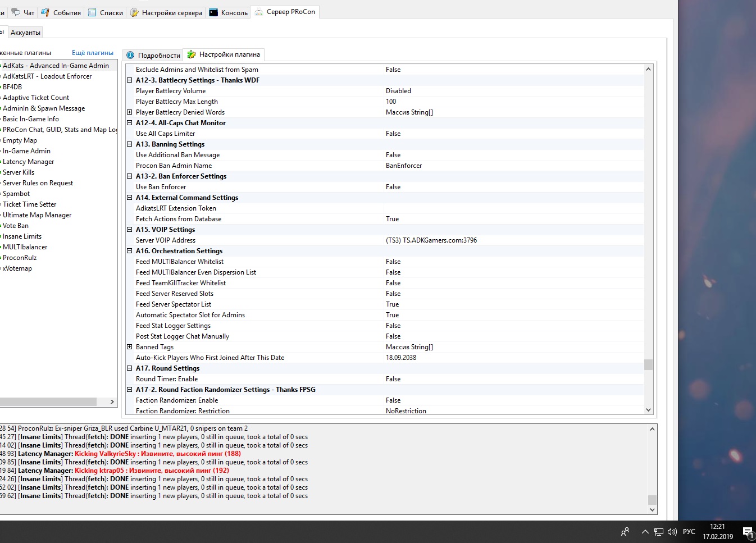Click the taskbar volume speaker icon
756x543 pixels.
click(672, 531)
